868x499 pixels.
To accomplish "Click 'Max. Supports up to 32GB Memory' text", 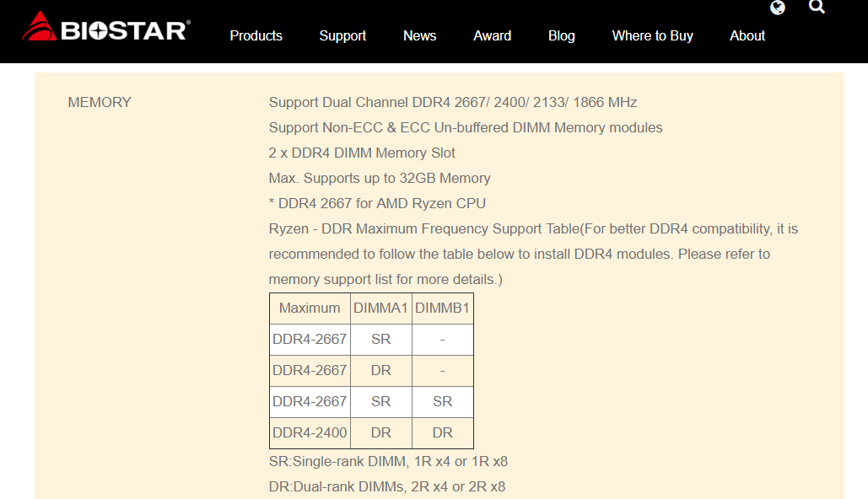I will pyautogui.click(x=380, y=178).
